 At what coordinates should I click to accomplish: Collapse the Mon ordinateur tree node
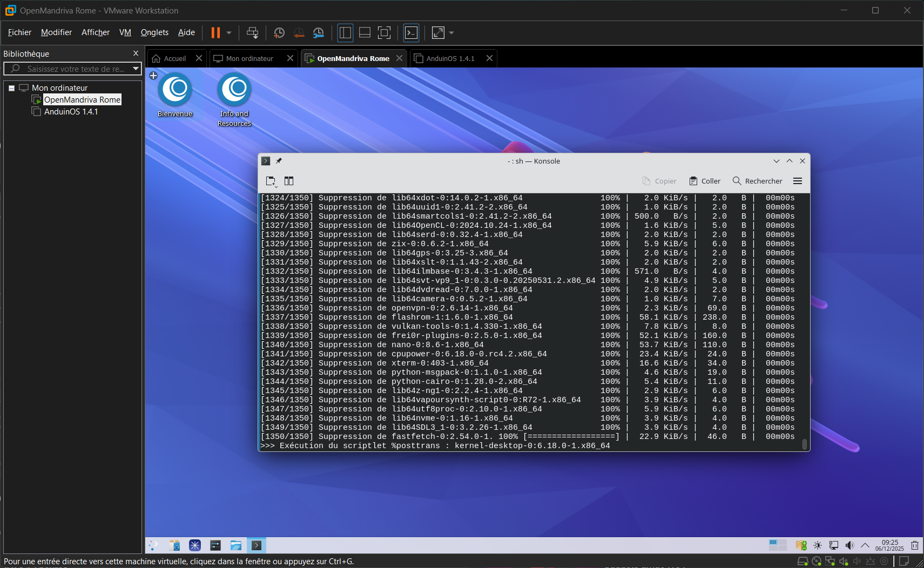pyautogui.click(x=11, y=88)
